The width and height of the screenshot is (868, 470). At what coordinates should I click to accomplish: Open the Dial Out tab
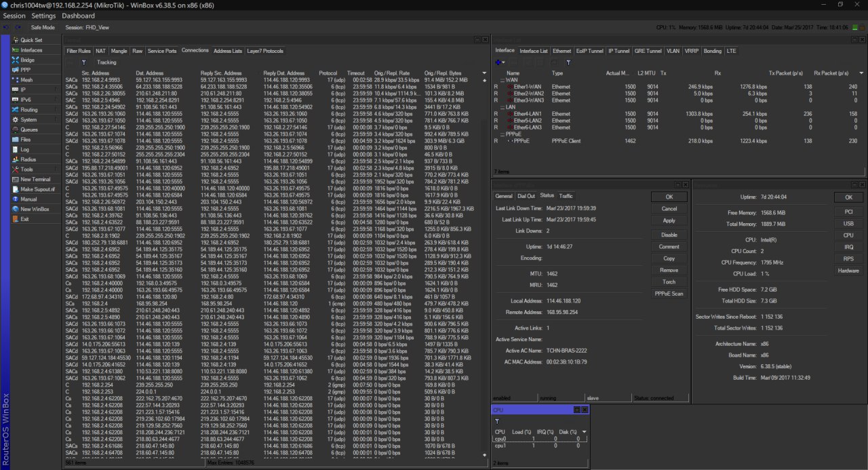pyautogui.click(x=526, y=196)
